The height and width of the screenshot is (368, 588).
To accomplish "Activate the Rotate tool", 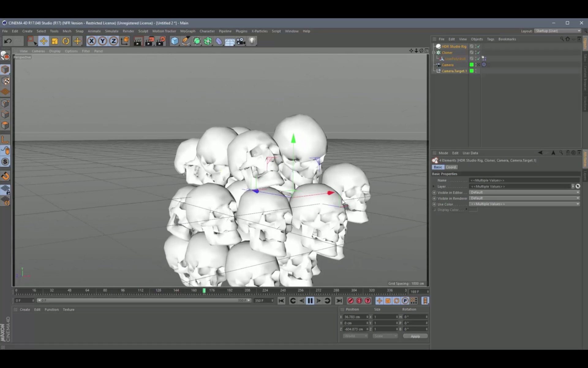I will click(66, 41).
